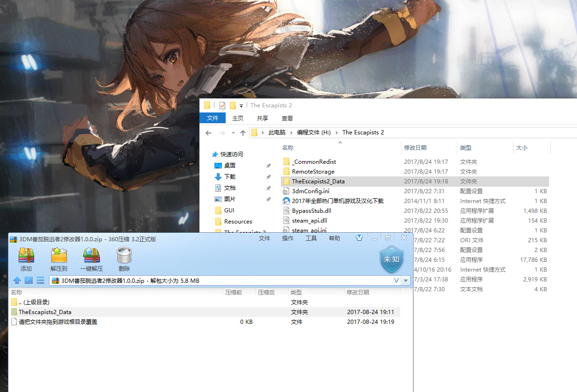The image size is (577, 392).
Task: Select the .. (上级目录) row in 360压缩
Action: coord(205,302)
